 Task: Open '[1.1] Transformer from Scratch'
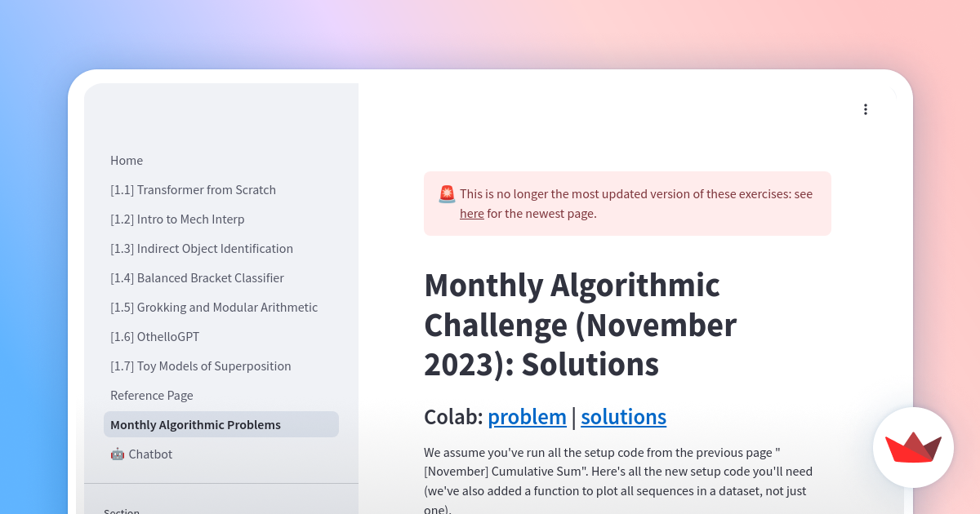pos(193,189)
